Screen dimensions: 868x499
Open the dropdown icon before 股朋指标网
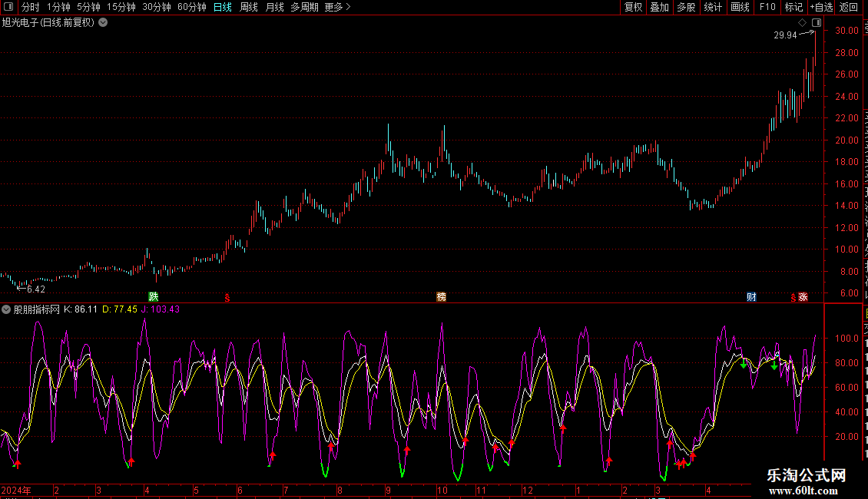coord(6,310)
